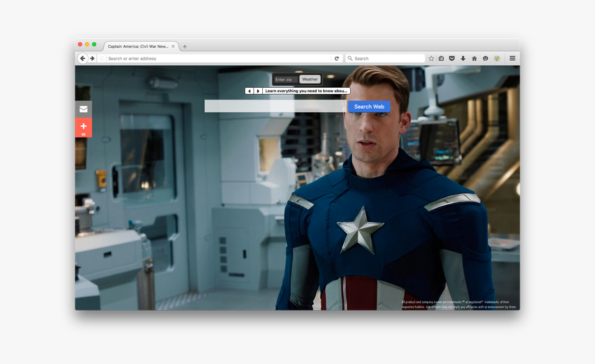Click the site info icon in address bar
This screenshot has height=364, width=595.
pyautogui.click(x=102, y=58)
